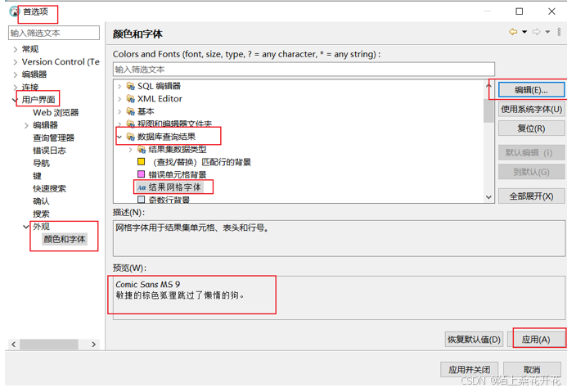Click left arrow of tree horizontal scrollbar
Image resolution: width=567 pixels, height=392 pixels.
14,345
